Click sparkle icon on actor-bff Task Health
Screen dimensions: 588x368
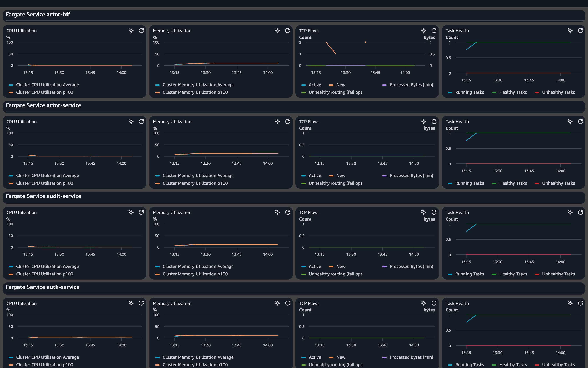[570, 31]
